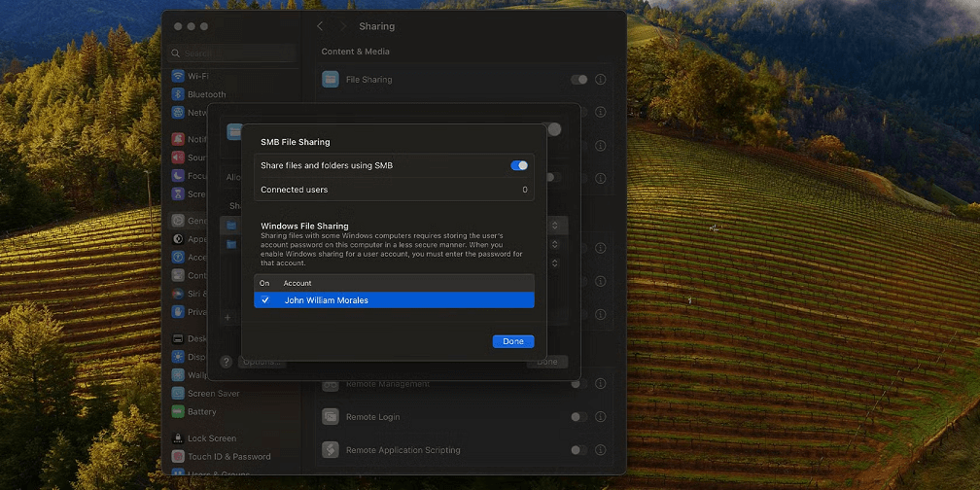Click the back chevron beside Sharing title
The image size is (980, 490).
[321, 26]
